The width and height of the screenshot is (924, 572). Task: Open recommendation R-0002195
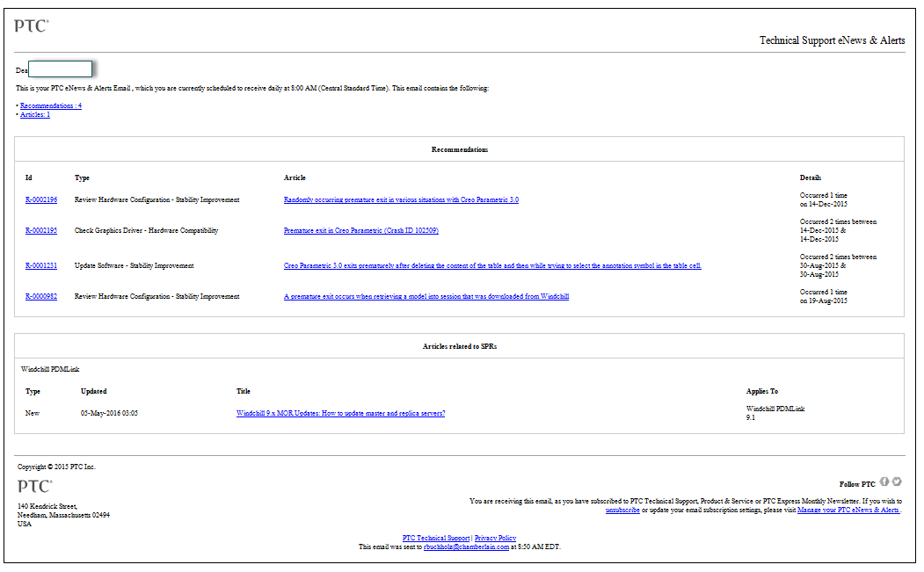pos(41,230)
